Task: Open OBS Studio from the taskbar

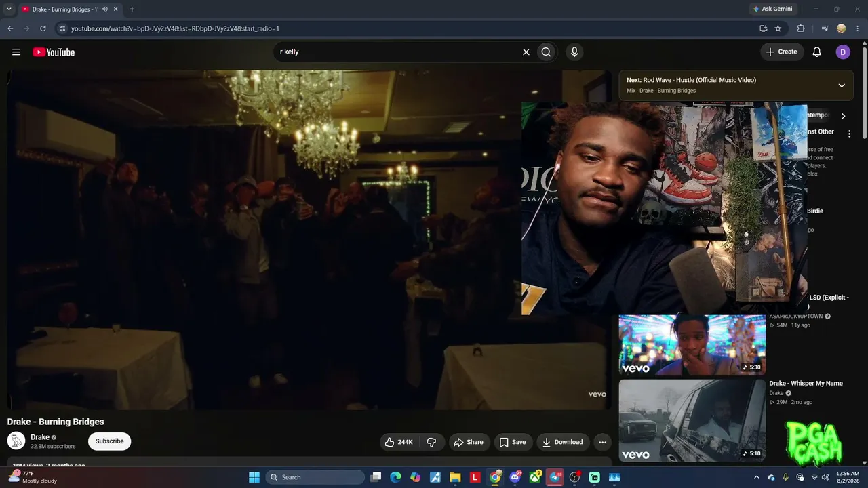Action: coord(575,477)
